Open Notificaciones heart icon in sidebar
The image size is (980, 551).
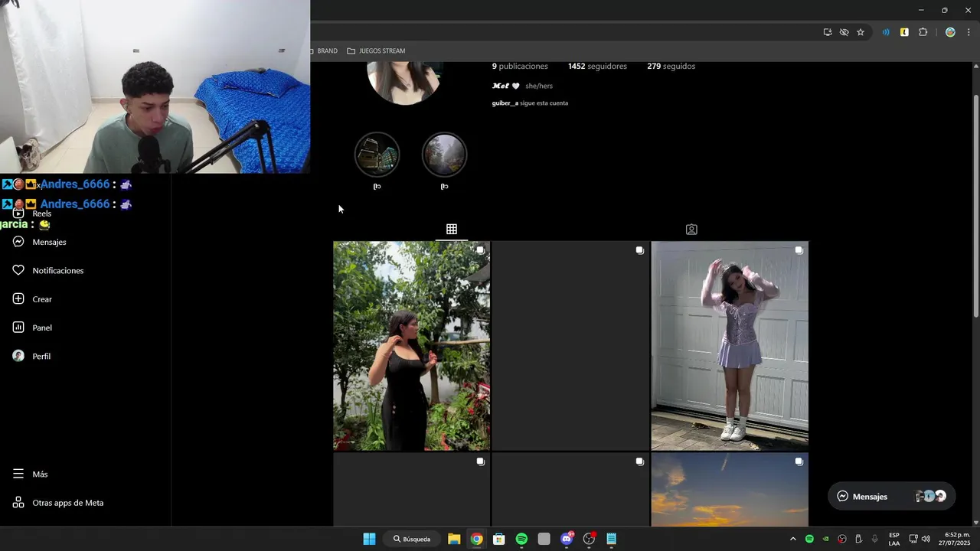click(18, 270)
